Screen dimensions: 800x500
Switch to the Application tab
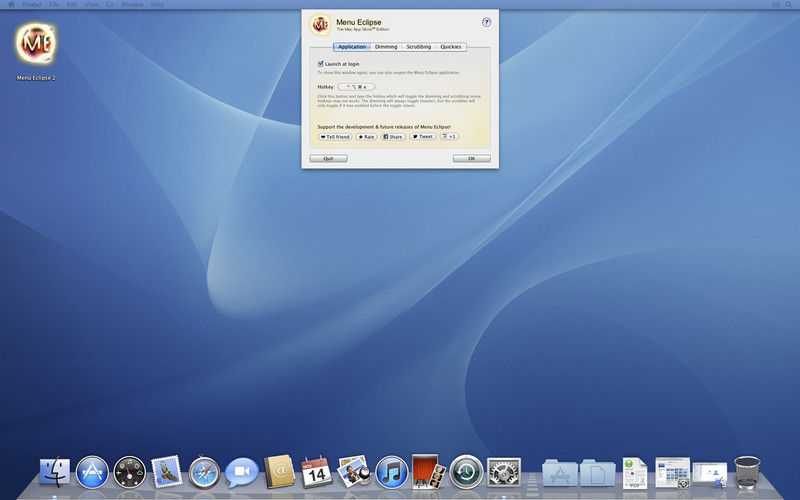[352, 46]
